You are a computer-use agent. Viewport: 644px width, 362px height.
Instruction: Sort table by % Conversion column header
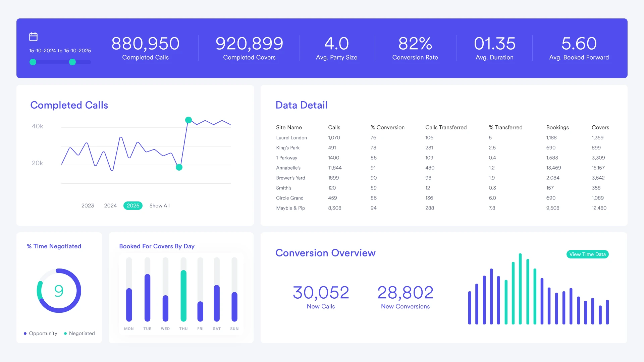[387, 127]
